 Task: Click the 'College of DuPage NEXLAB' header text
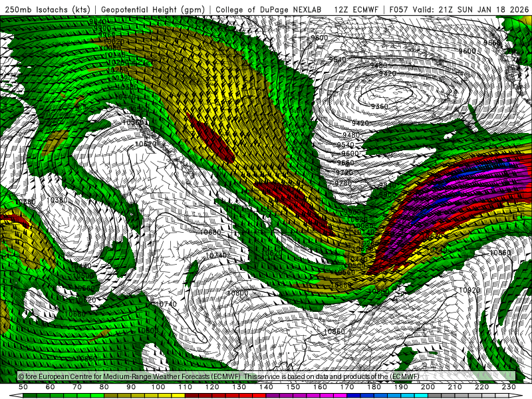coord(268,9)
